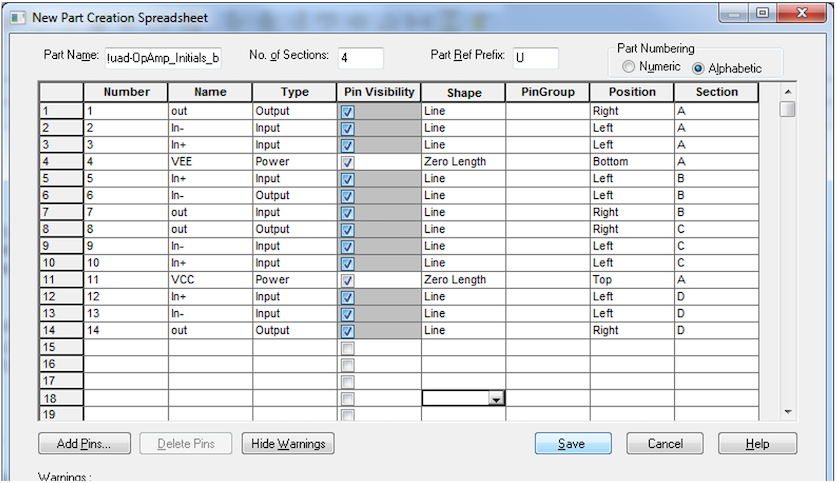Image resolution: width=837 pixels, height=483 pixels.
Task: Open the Shape dropdown in row 18
Action: (495, 399)
